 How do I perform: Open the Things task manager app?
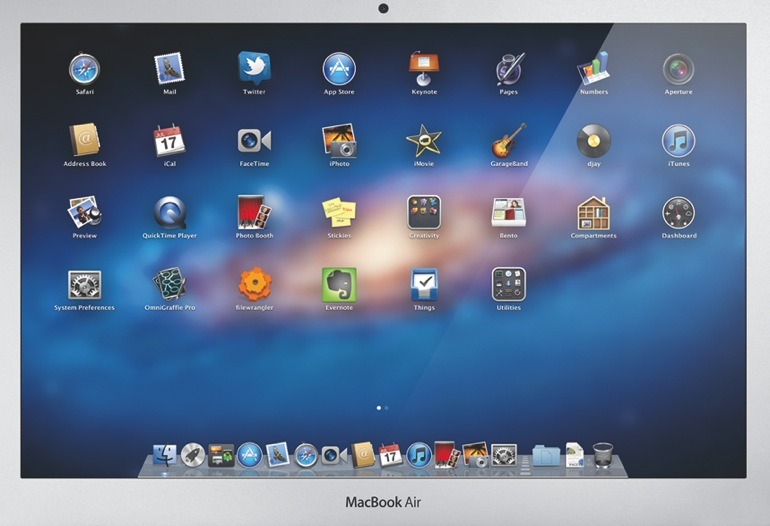point(424,284)
